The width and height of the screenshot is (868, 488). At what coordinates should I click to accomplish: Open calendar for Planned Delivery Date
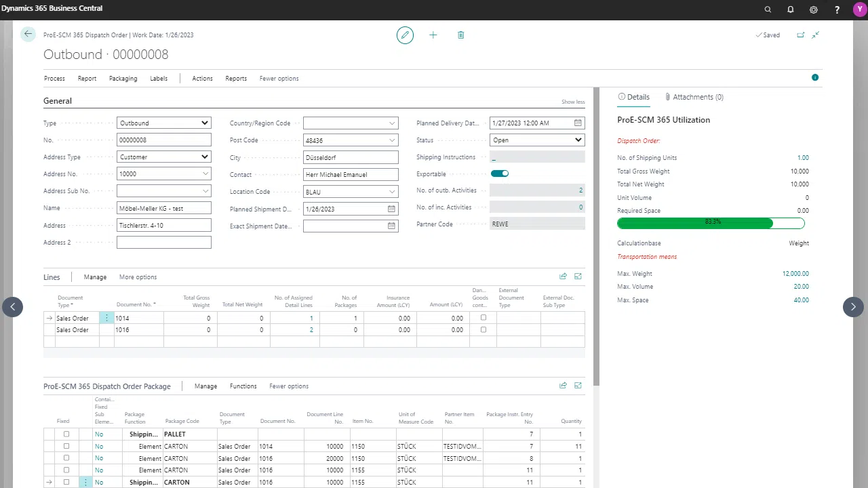[578, 123]
